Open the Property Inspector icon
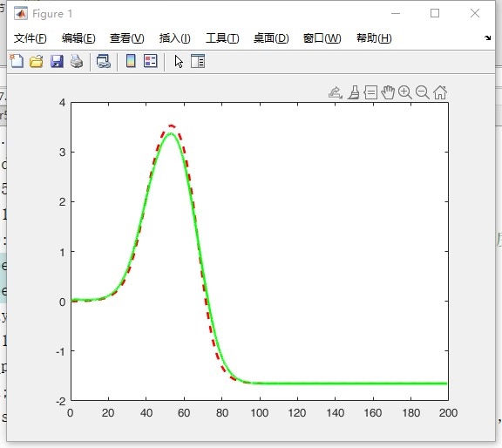The image size is (502, 448). [198, 61]
